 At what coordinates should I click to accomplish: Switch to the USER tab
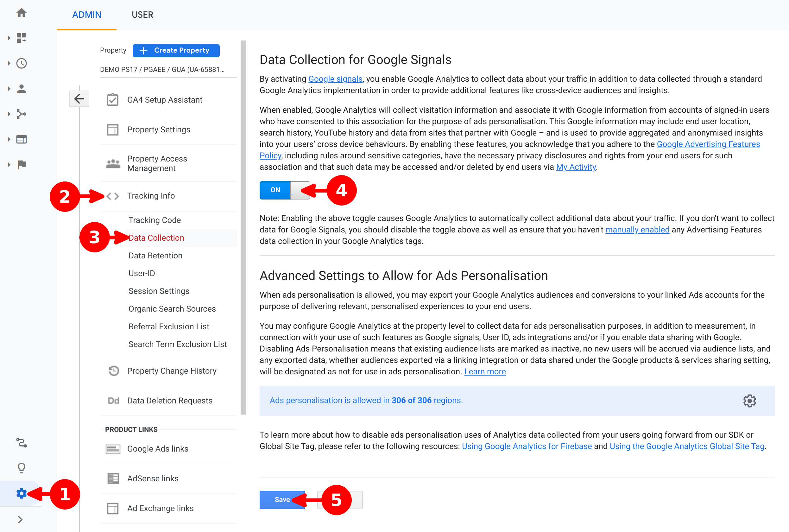click(x=142, y=15)
